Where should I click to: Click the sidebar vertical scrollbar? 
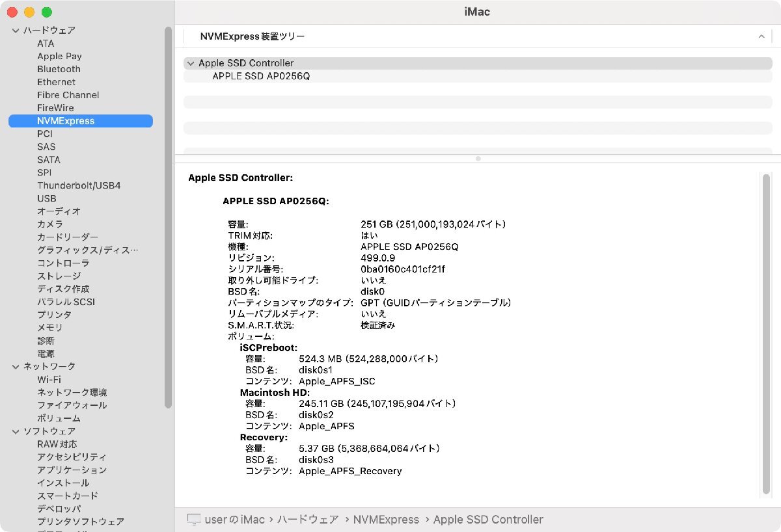169,218
